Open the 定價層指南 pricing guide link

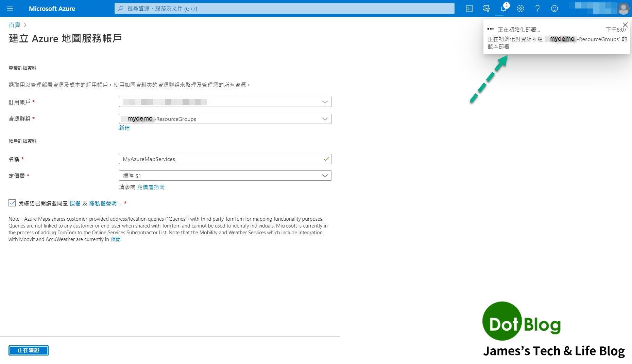(x=151, y=187)
